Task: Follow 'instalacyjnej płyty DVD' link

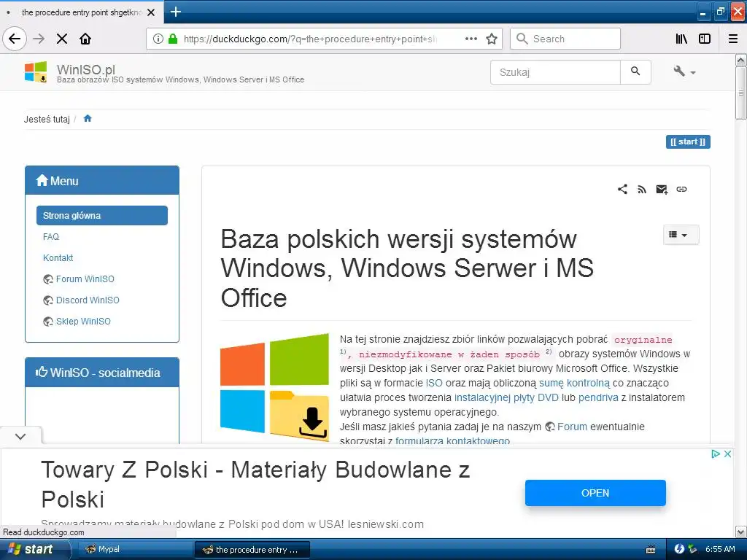Action: pos(506,397)
